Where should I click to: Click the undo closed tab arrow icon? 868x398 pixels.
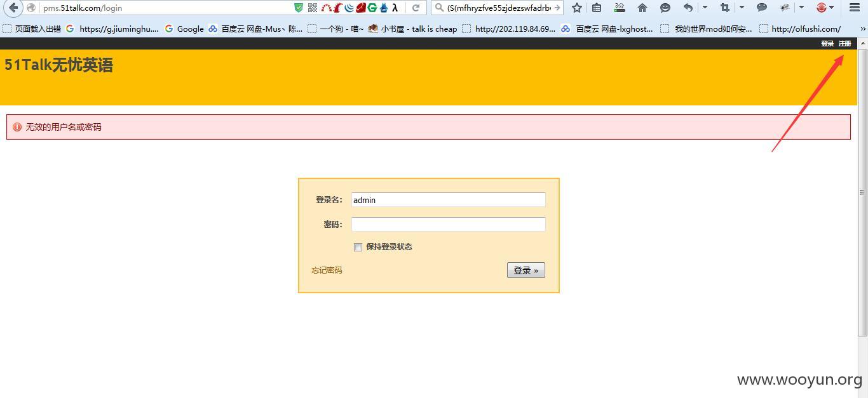pyautogui.click(x=688, y=8)
